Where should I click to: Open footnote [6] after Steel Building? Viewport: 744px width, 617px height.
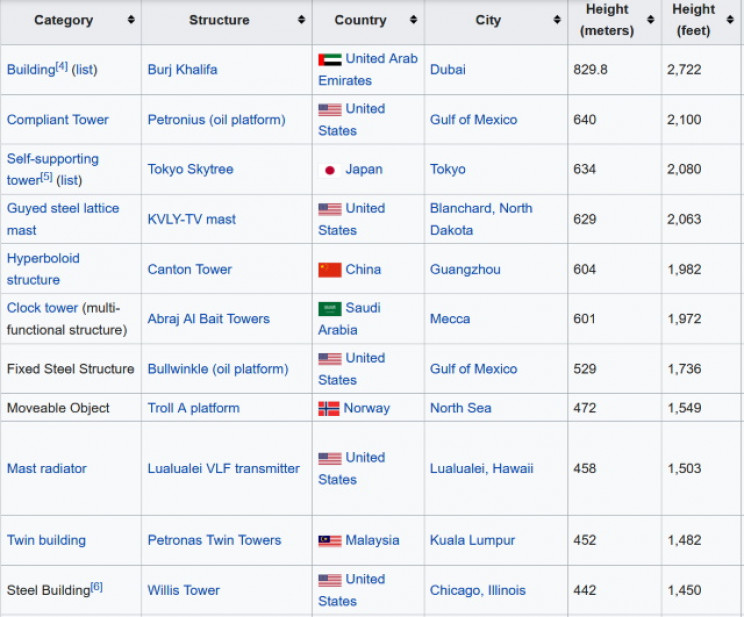click(x=96, y=586)
